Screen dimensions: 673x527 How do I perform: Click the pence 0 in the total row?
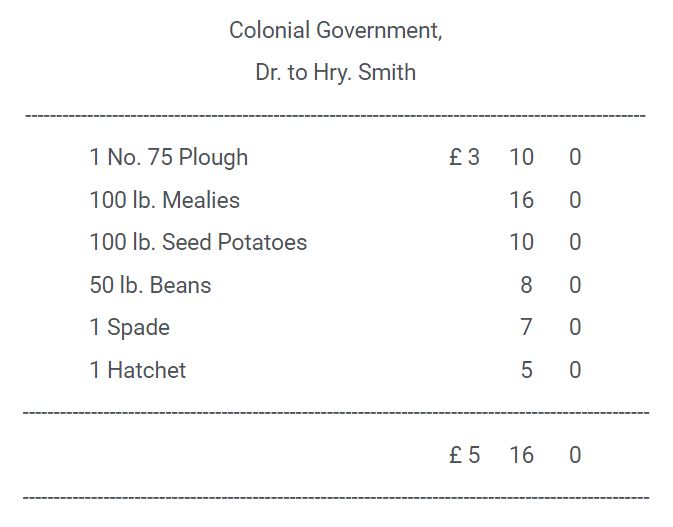pos(575,455)
